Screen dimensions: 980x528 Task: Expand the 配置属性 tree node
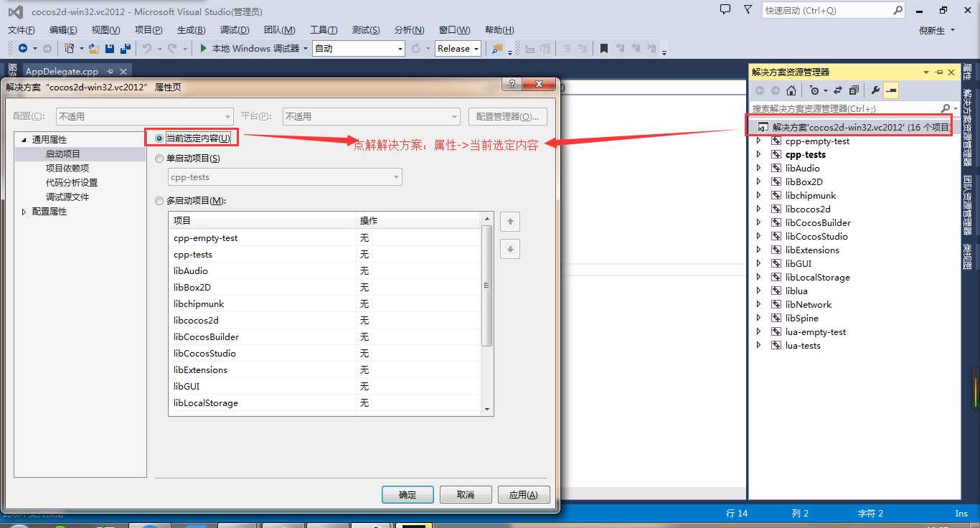(x=24, y=212)
